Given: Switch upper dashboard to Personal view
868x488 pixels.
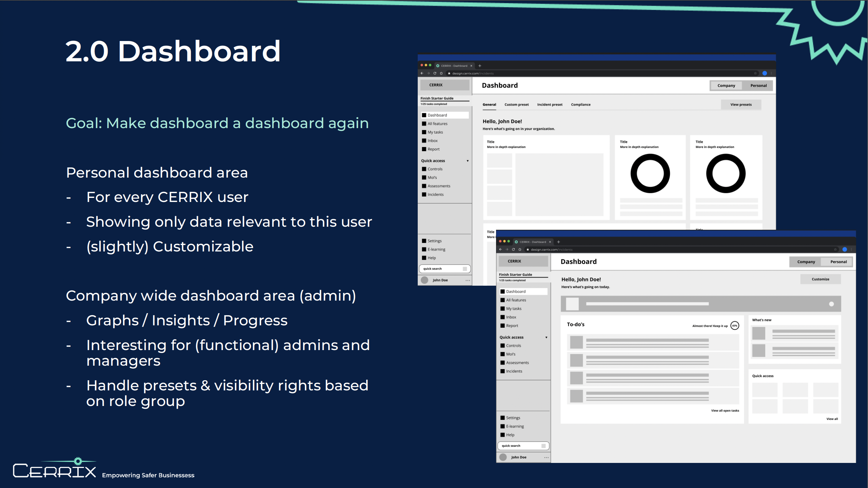Looking at the screenshot, I should 758,86.
